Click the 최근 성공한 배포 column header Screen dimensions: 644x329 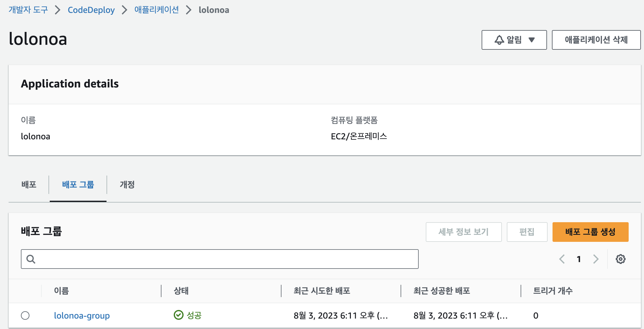(x=441, y=291)
